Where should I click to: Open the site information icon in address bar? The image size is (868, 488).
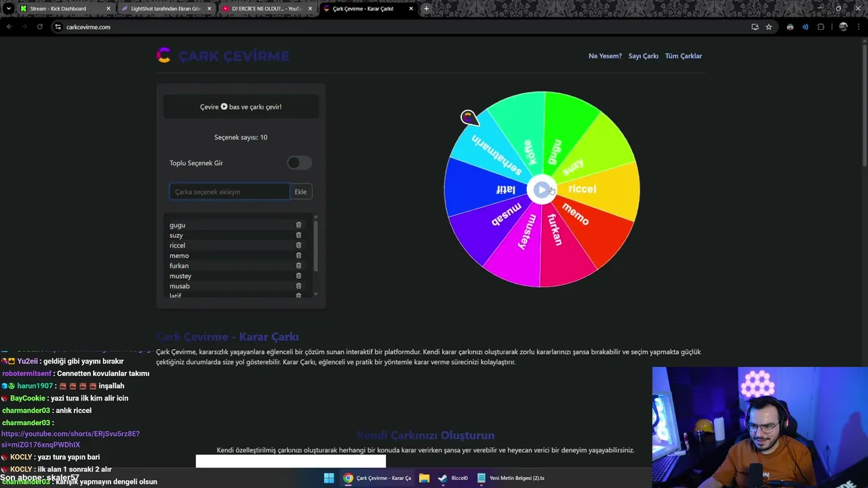tap(58, 27)
